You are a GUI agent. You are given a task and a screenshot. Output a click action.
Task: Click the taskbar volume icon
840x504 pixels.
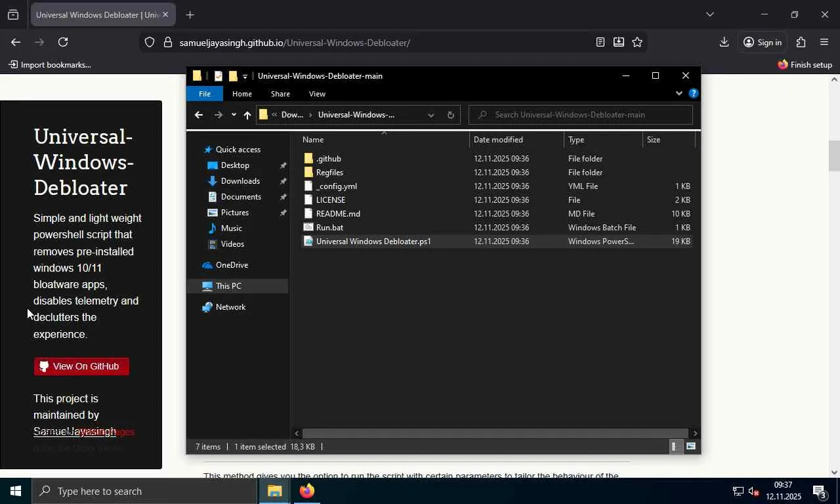coord(754,492)
